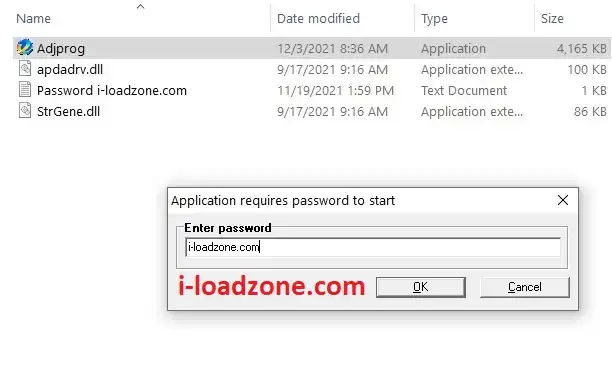Toggle sort direction arrow above Name
The height and width of the screenshot is (371, 612).
coord(141,6)
